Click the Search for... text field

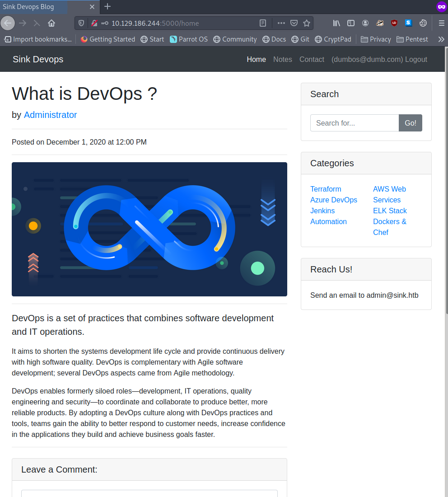click(x=355, y=123)
